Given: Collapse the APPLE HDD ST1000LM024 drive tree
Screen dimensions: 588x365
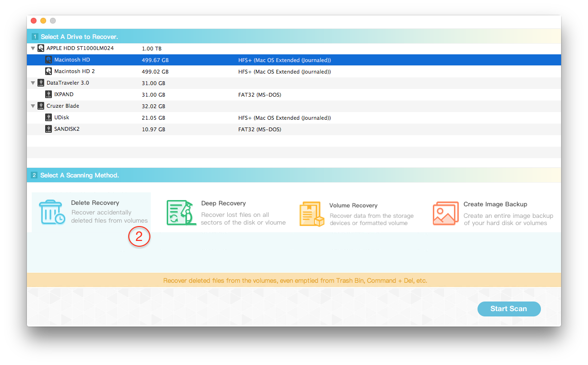Looking at the screenshot, I should click(33, 48).
